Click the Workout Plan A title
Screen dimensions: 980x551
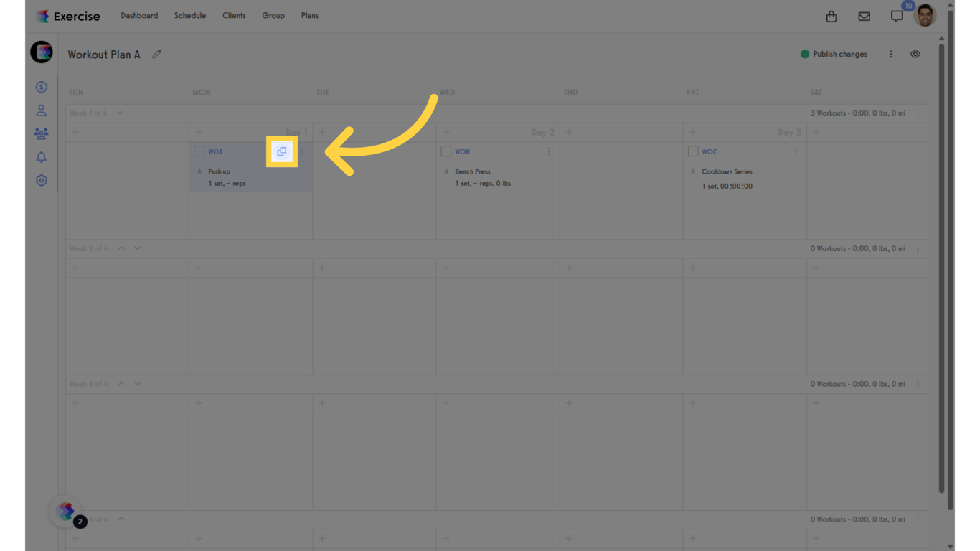(104, 54)
